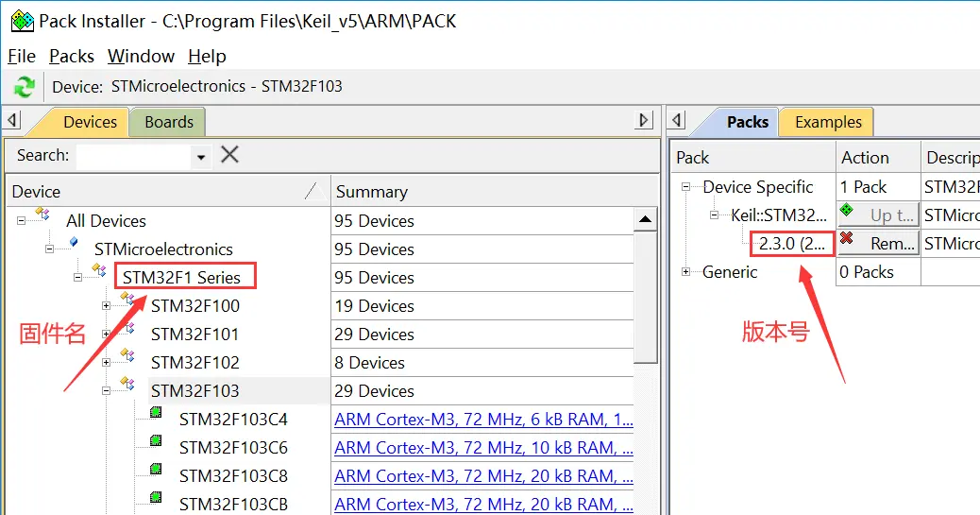Switch to the Boards tab
This screenshot has width=980, height=515.
[169, 121]
